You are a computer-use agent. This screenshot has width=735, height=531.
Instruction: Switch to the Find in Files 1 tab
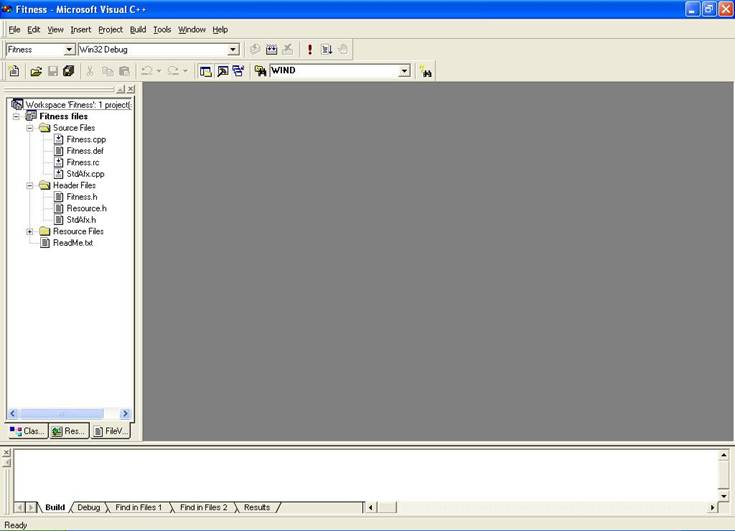[138, 507]
